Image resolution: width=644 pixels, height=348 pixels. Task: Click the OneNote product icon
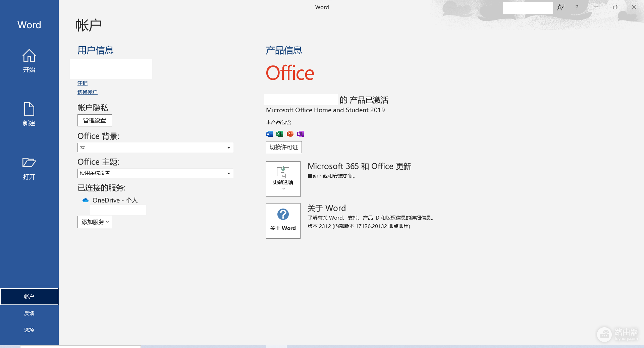[x=301, y=134]
